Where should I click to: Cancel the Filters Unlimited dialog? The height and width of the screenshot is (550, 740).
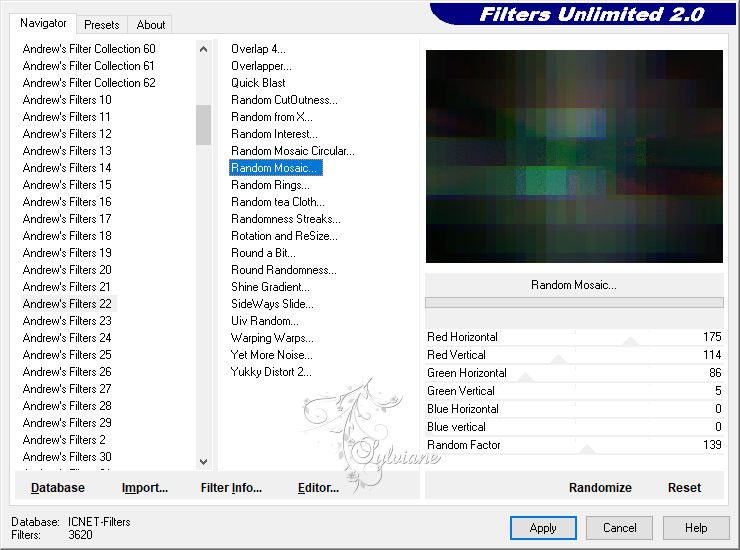coord(620,528)
